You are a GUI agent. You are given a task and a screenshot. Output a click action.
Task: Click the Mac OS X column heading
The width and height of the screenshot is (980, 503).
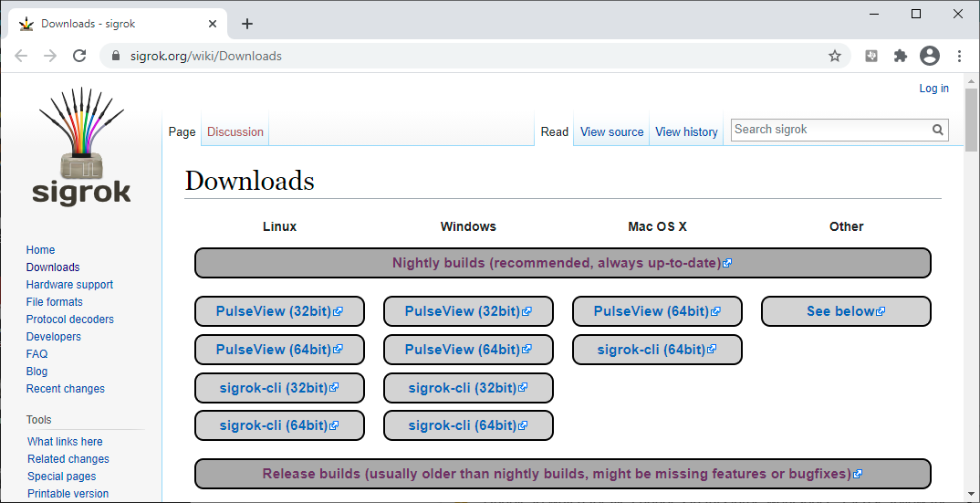click(x=658, y=226)
